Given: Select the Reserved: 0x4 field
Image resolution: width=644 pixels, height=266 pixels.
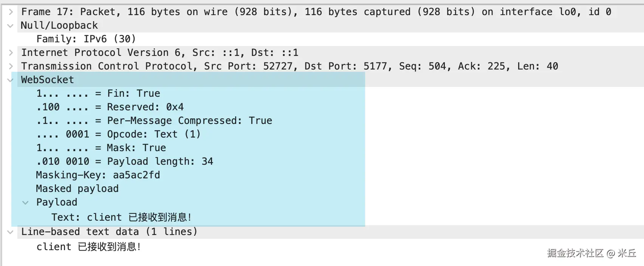Looking at the screenshot, I should pyautogui.click(x=110, y=107).
